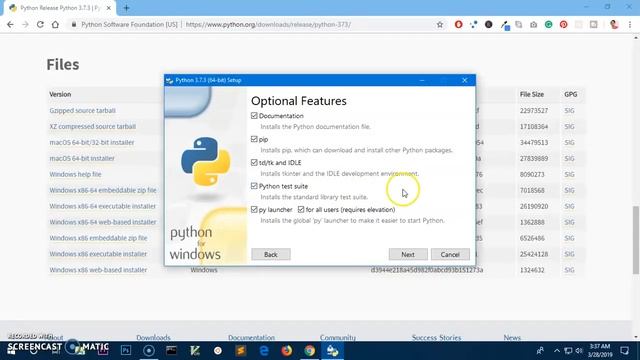This screenshot has height=360, width=640.
Task: Show hidden system tray icons
Action: (557, 351)
